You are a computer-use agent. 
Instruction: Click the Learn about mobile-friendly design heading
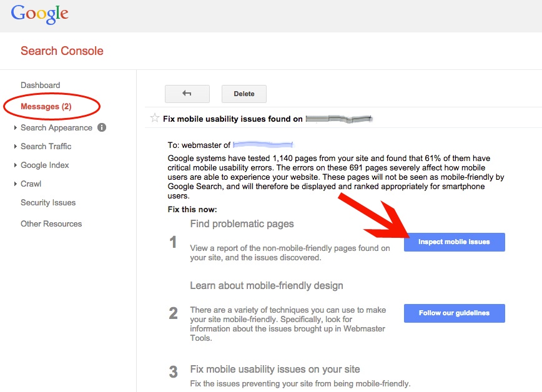point(267,285)
